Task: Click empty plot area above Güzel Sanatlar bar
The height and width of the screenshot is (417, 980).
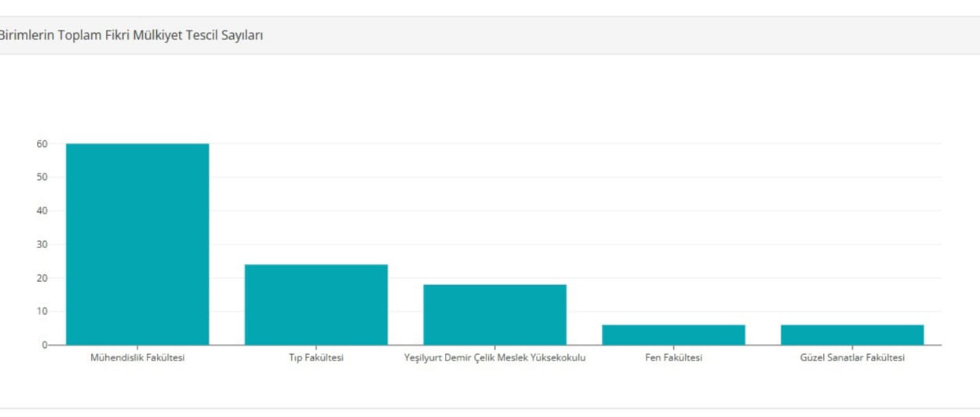Action: (x=852, y=236)
